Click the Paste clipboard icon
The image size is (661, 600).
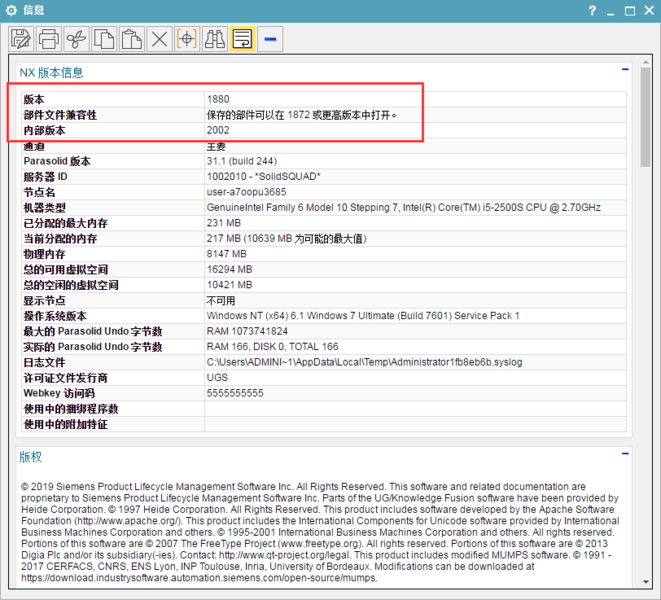(131, 39)
